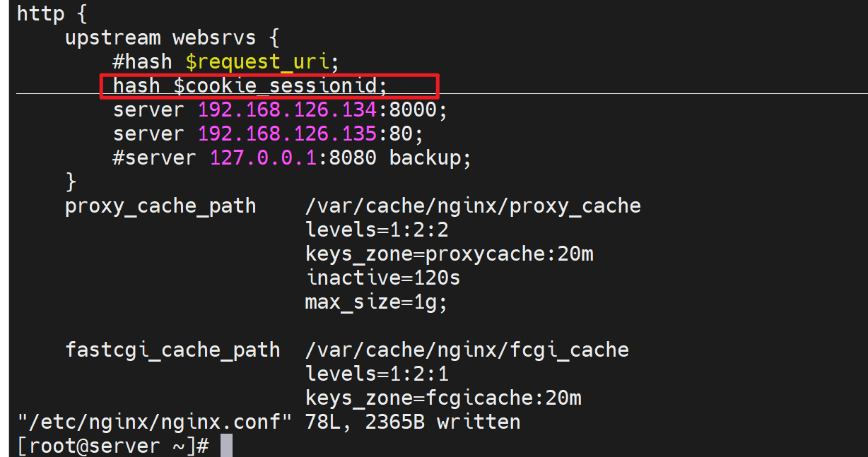Click the fastcgi_cache_path directive

[172, 350]
